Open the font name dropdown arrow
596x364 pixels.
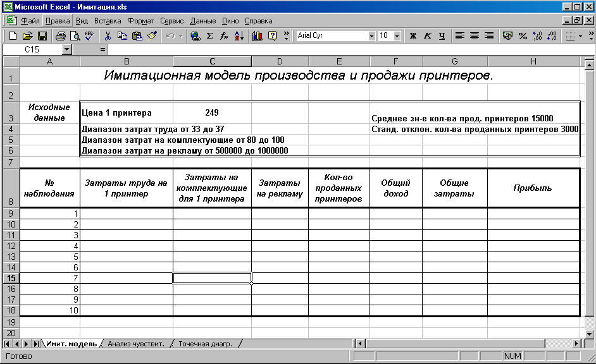pyautogui.click(x=371, y=36)
